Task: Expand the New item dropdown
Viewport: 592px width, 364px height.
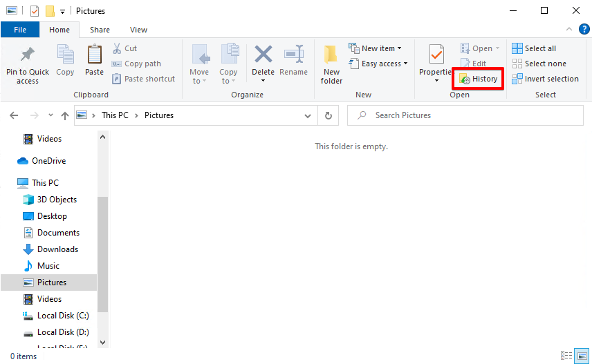Action: tap(399, 48)
